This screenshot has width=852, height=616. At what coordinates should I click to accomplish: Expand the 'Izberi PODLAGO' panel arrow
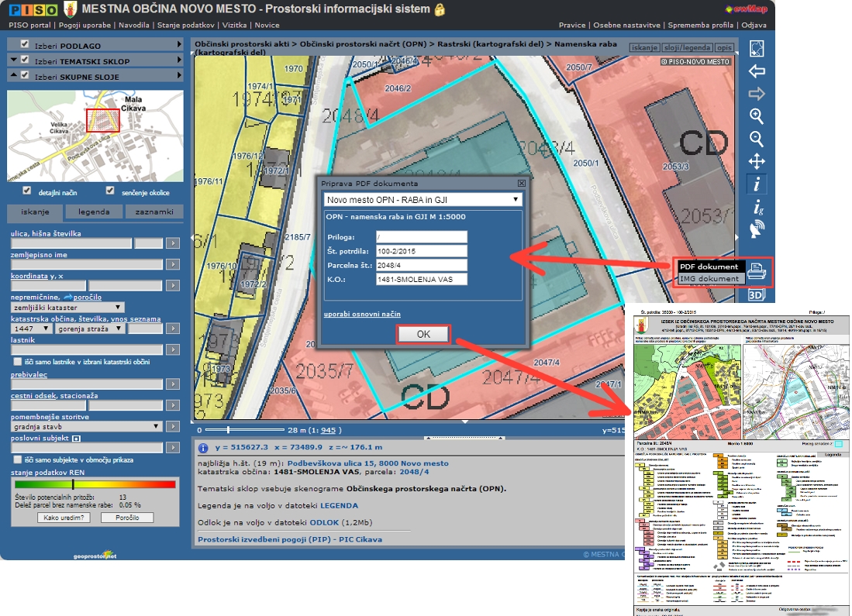(x=179, y=45)
